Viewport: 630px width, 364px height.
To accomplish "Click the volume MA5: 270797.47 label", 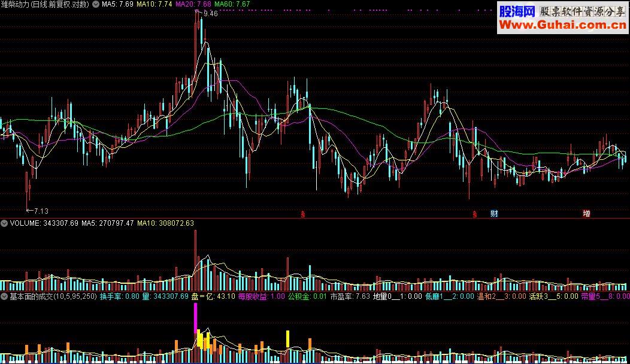I will click(x=108, y=223).
